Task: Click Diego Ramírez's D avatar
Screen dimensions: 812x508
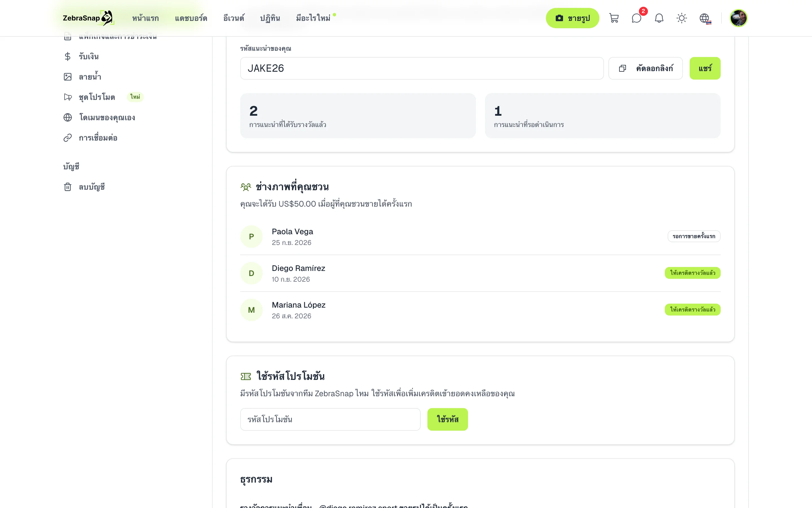Action: point(251,273)
